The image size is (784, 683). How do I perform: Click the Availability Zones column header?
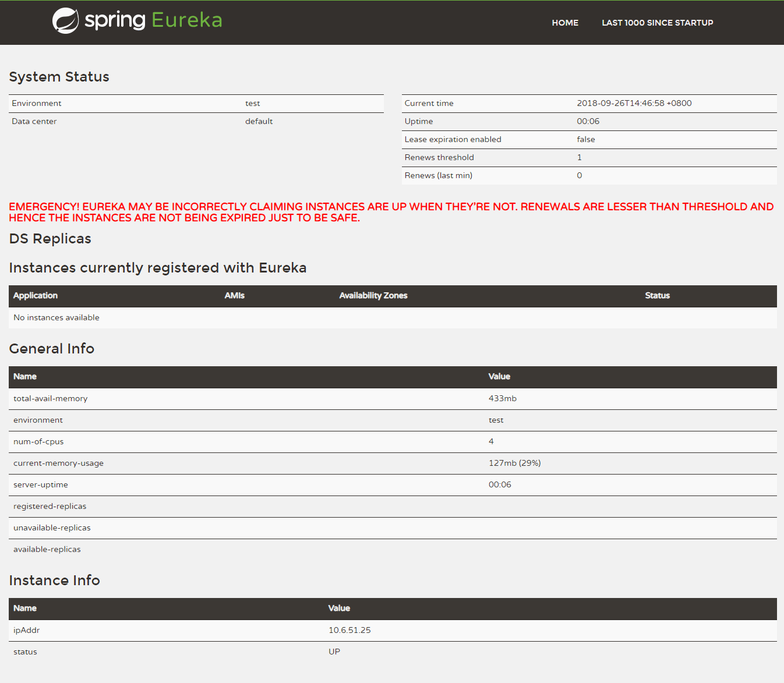[373, 296]
